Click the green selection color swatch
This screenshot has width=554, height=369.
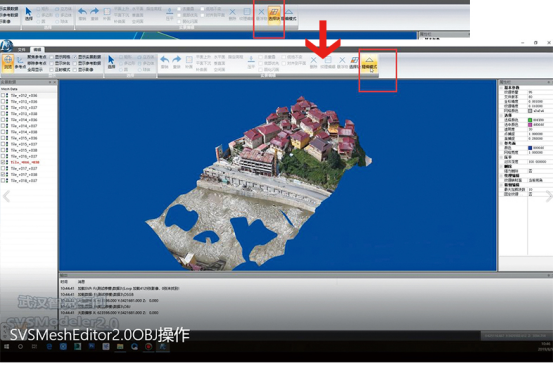point(530,120)
